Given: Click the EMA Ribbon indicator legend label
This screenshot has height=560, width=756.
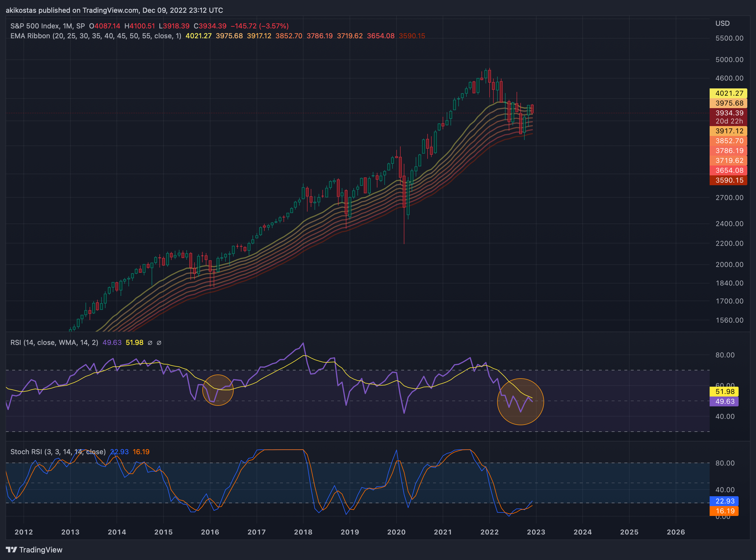Looking at the screenshot, I should pos(96,36).
